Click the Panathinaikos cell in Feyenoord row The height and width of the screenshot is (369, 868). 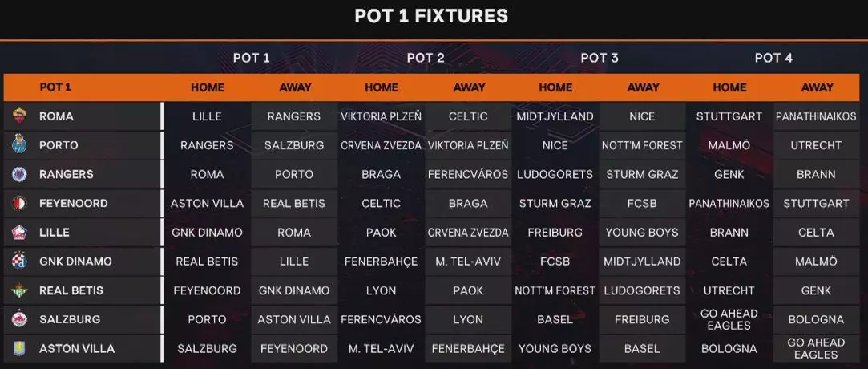pos(729,203)
